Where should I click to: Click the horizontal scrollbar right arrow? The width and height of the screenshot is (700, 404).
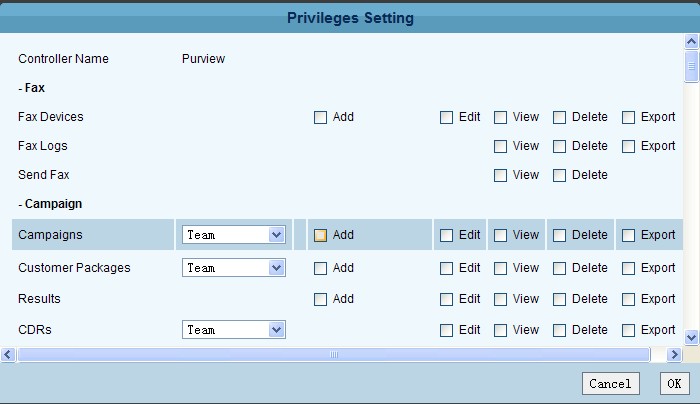[x=676, y=354]
